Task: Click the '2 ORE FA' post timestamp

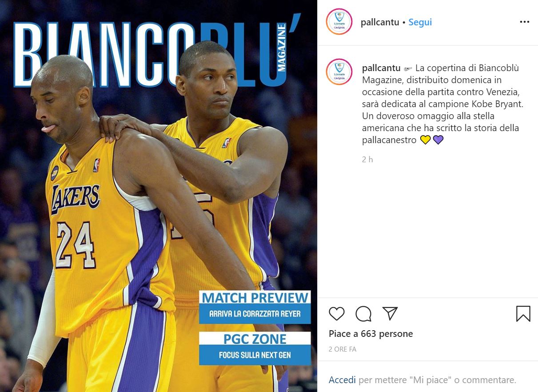Action: point(343,349)
